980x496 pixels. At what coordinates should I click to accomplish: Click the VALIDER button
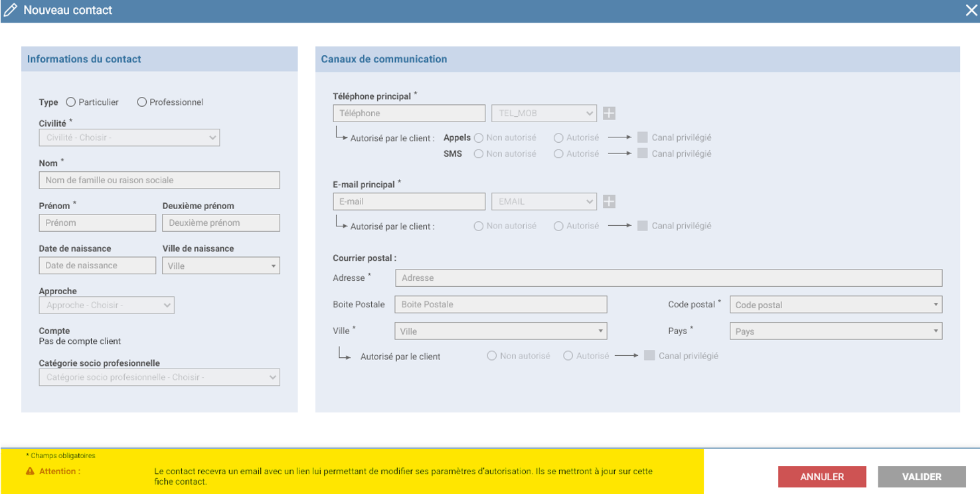(x=922, y=477)
